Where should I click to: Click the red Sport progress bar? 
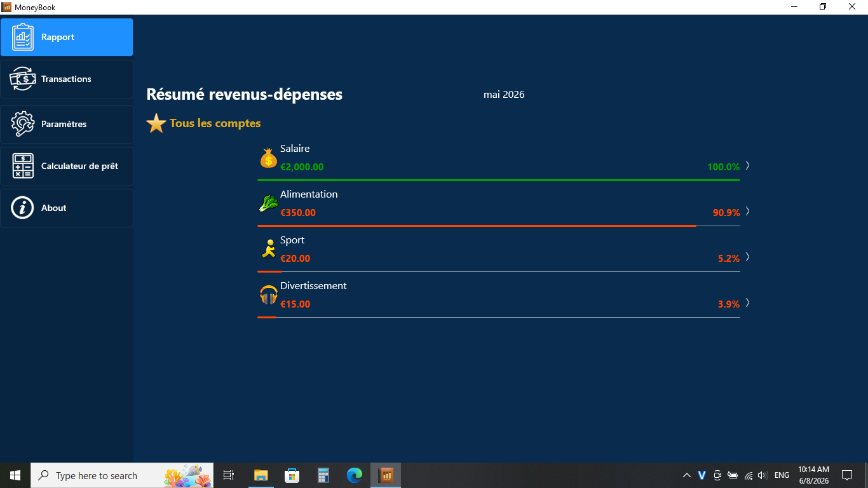tap(269, 272)
